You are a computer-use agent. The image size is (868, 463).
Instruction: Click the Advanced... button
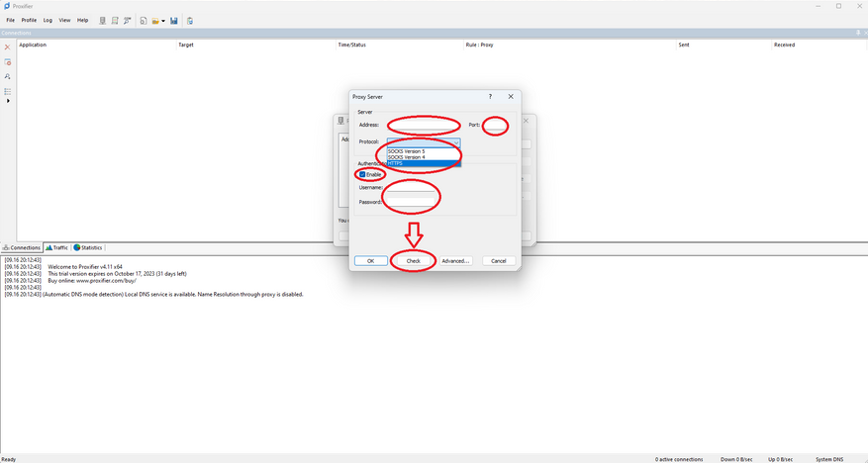tap(455, 260)
